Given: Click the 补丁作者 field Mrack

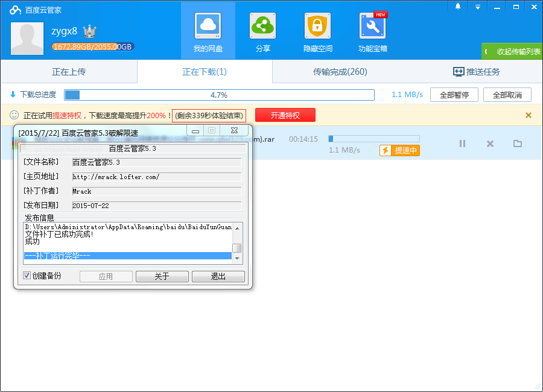Looking at the screenshot, I should (156, 192).
